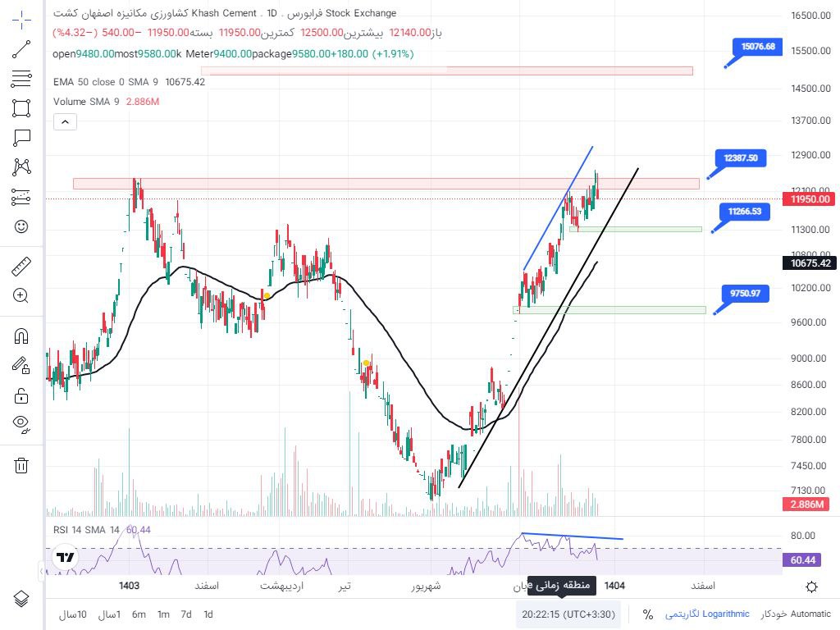The width and height of the screenshot is (840, 630).
Task: Hide all drawings with the eye icon
Action: 21,424
